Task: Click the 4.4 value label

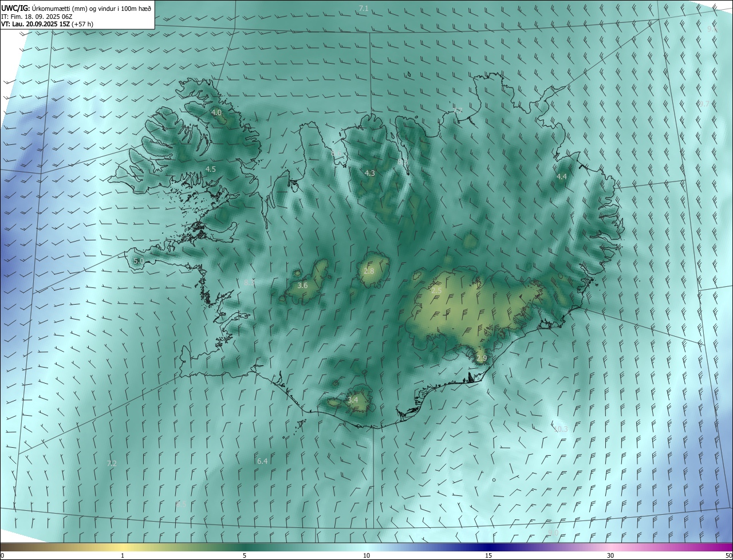Action: tap(562, 176)
